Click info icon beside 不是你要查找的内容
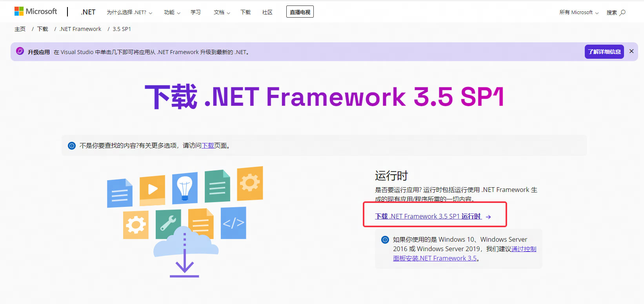This screenshot has height=304, width=644. click(x=72, y=146)
